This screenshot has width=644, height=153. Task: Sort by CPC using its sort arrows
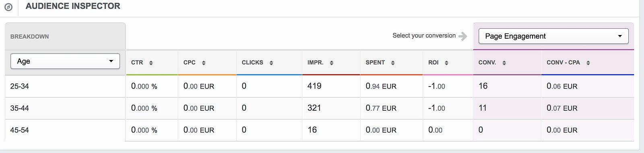coord(204,63)
